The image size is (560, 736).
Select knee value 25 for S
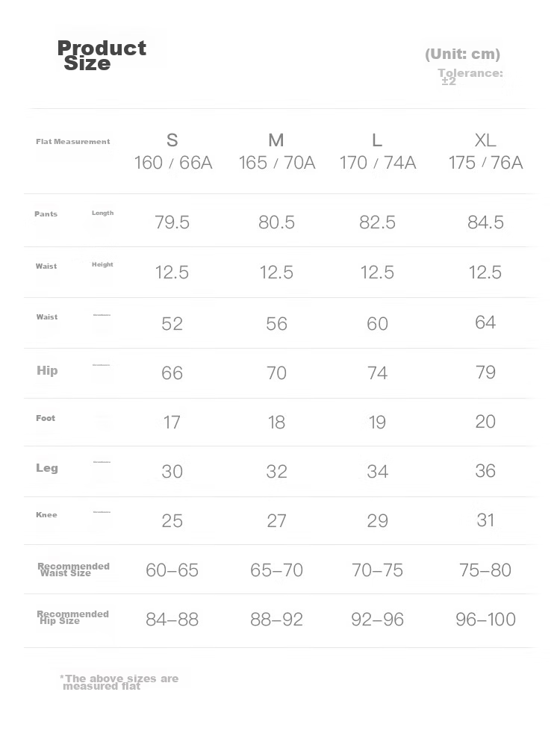tap(172, 520)
